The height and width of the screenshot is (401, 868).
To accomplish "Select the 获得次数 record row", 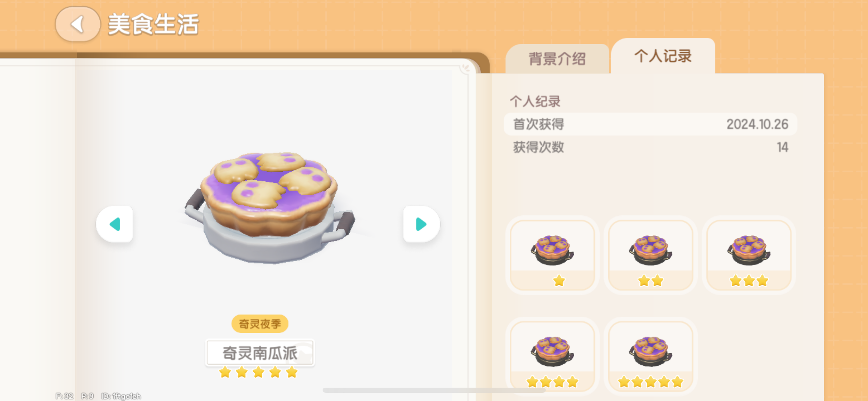I will [650, 147].
